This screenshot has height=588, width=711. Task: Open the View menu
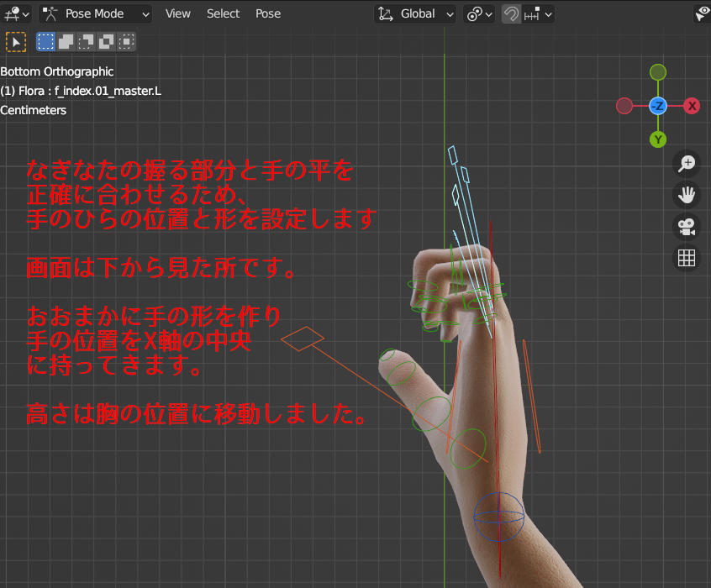tap(177, 13)
